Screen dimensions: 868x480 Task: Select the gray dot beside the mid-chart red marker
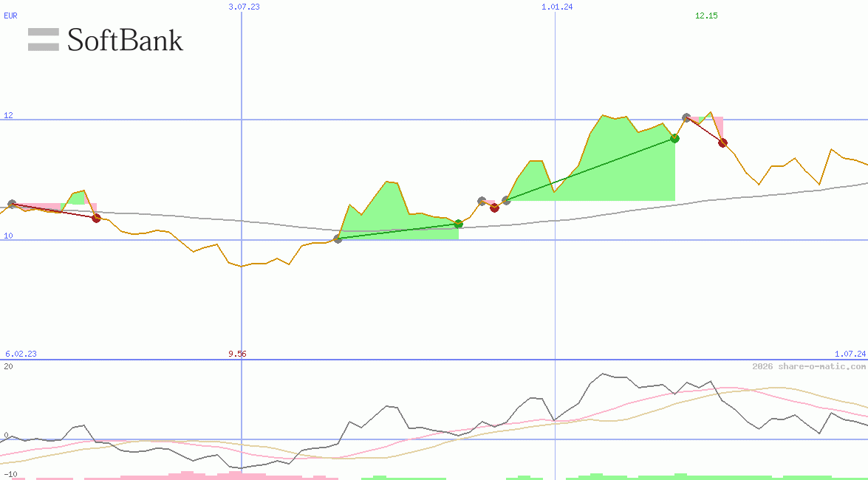[x=482, y=199]
